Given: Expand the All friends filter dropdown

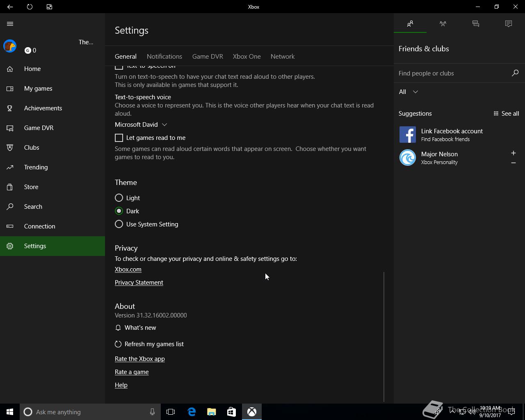Looking at the screenshot, I should click(409, 92).
